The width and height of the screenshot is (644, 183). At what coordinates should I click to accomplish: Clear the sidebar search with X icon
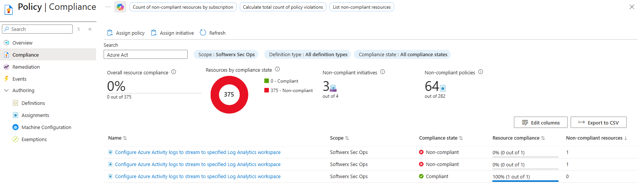tap(79, 29)
